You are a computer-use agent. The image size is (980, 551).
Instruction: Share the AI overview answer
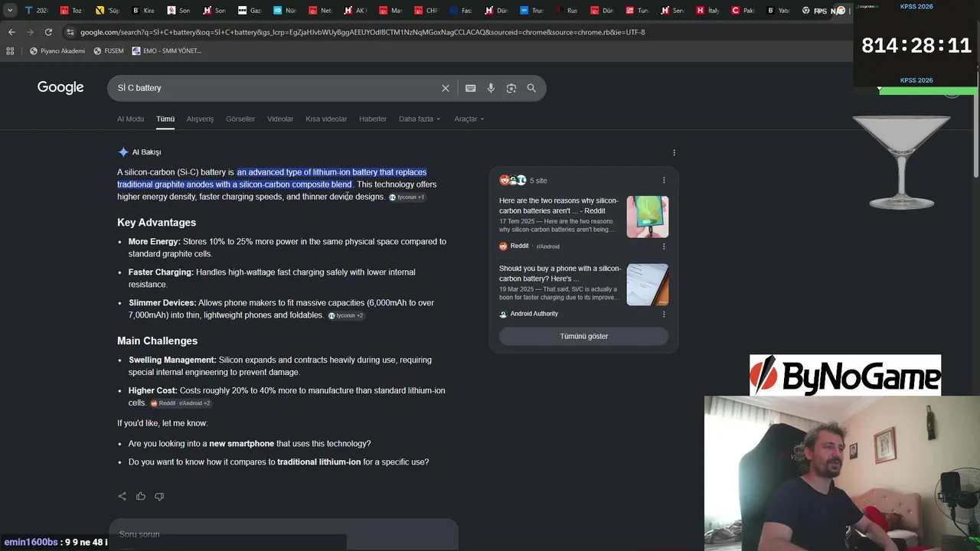click(x=122, y=496)
